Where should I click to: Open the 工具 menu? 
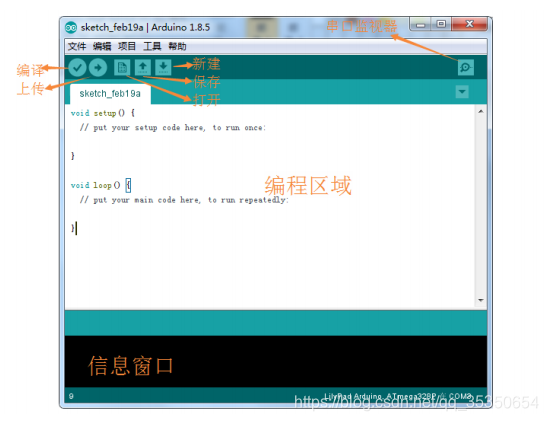152,46
